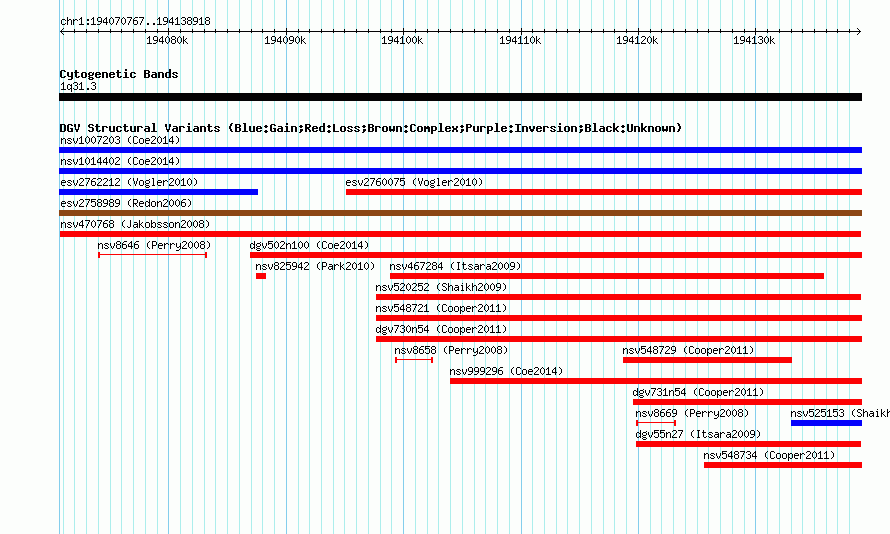Click the ruler's right arrow end

[859, 31]
